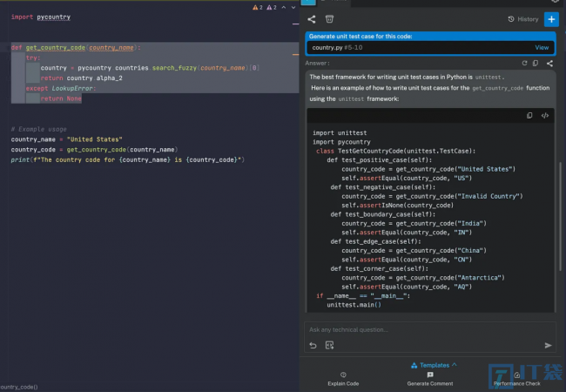The height and width of the screenshot is (392, 566).
Task: Start a new chat with plus button
Action: 551,19
